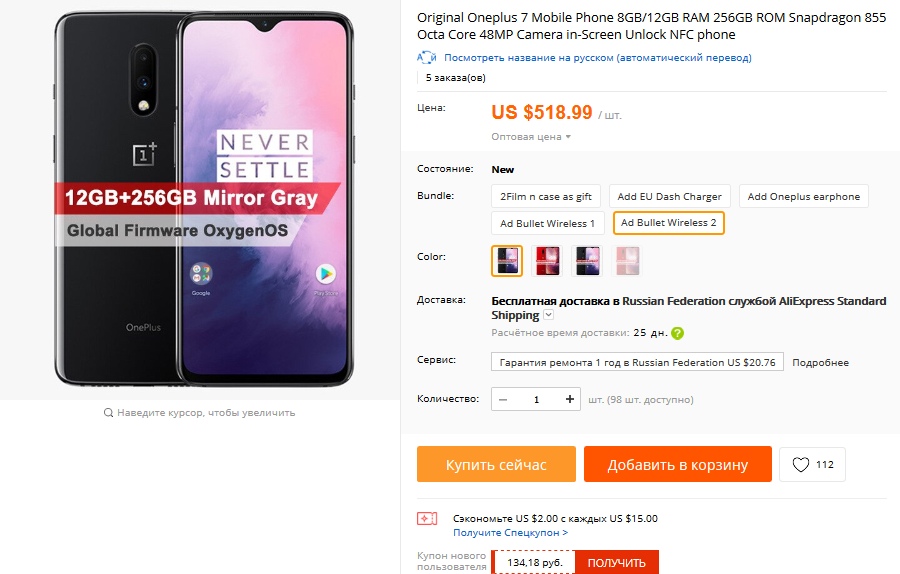Select the 'Ad Bullet Wireless 1' bundle
Image resolution: width=900 pixels, height=574 pixels.
click(547, 223)
